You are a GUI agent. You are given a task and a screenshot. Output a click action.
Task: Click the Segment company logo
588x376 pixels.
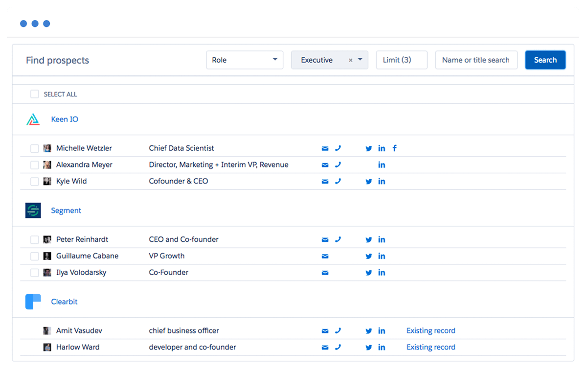tap(33, 210)
